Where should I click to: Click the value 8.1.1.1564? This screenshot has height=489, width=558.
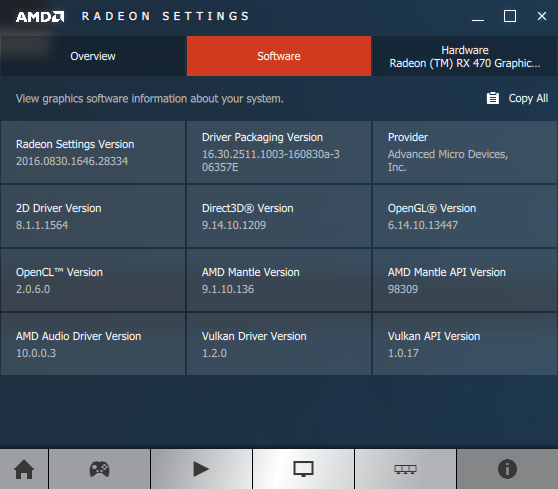[x=42, y=225]
